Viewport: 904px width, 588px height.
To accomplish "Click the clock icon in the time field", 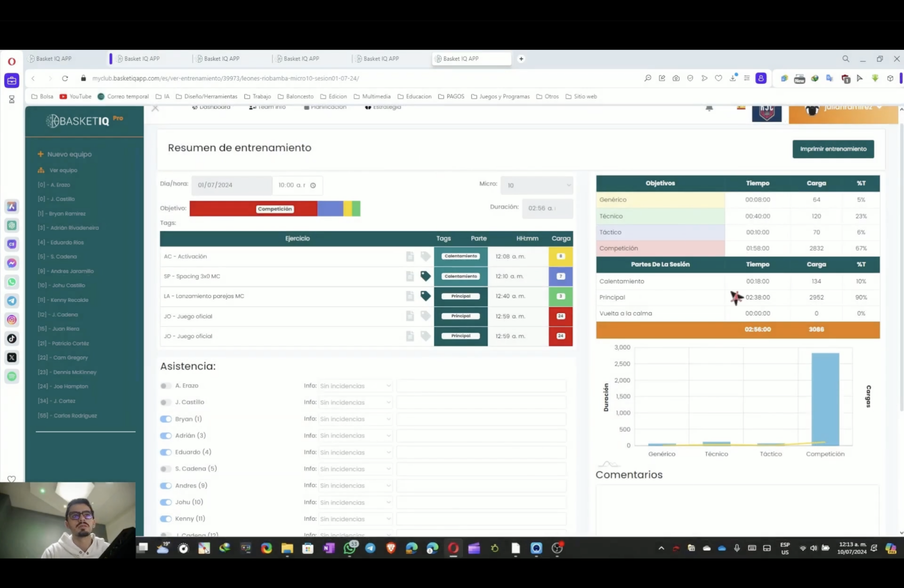I will (x=313, y=185).
